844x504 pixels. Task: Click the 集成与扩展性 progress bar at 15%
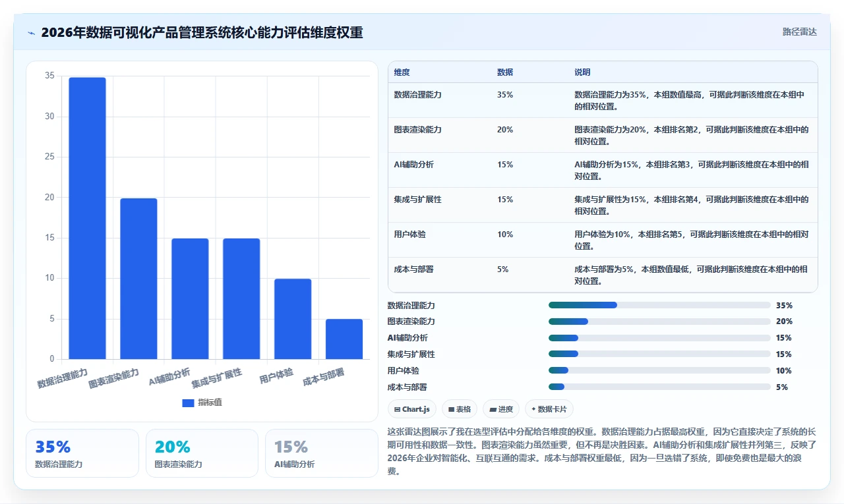click(x=659, y=354)
